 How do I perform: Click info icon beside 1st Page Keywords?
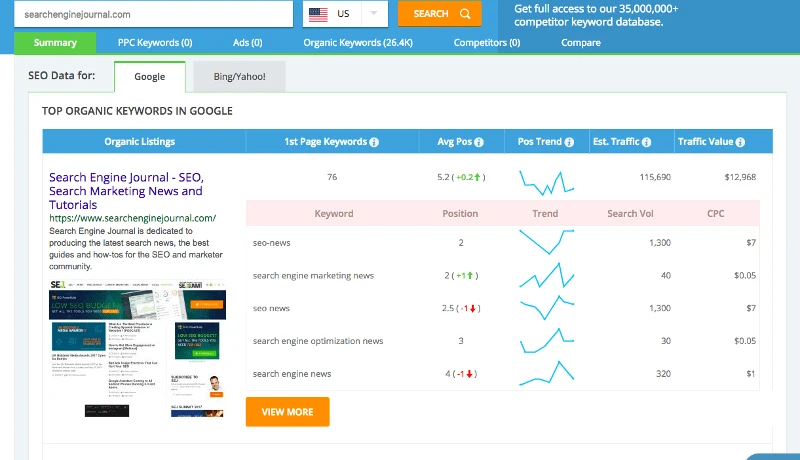click(x=374, y=142)
